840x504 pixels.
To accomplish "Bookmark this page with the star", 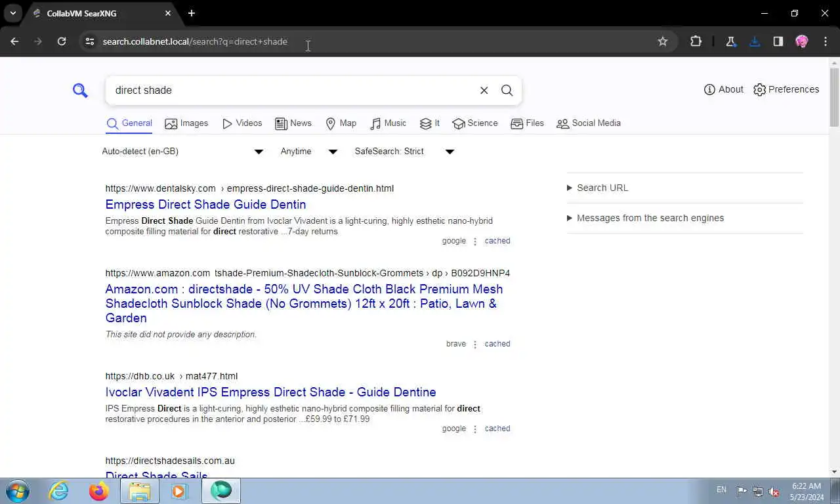I will pyautogui.click(x=663, y=41).
